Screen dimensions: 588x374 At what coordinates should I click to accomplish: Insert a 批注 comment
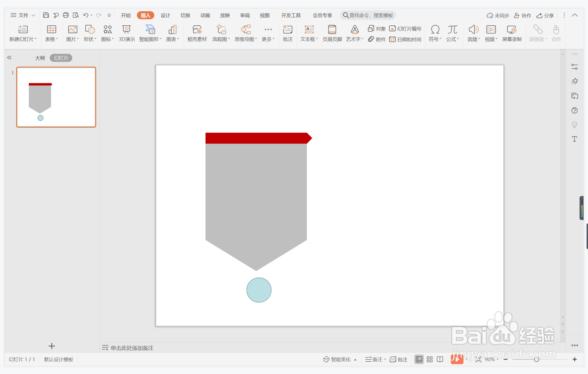point(288,33)
